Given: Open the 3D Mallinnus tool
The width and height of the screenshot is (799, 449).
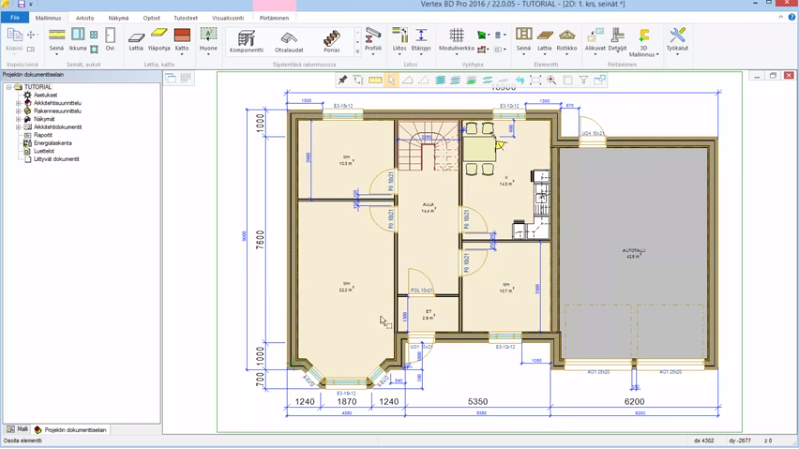Looking at the screenshot, I should coord(643,40).
